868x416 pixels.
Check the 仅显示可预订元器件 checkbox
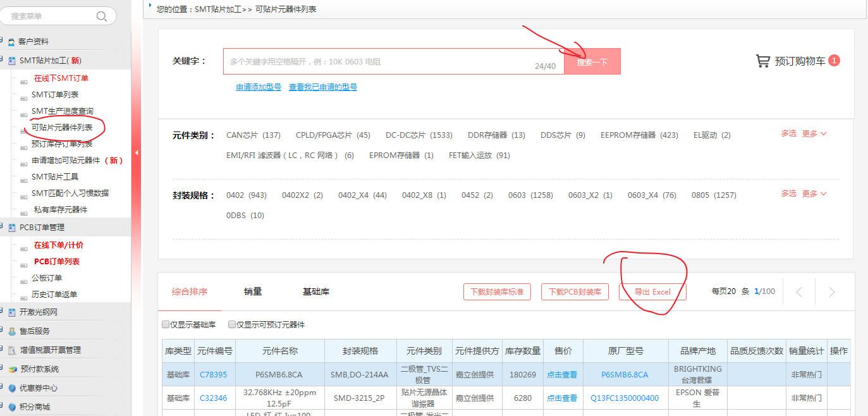232,325
